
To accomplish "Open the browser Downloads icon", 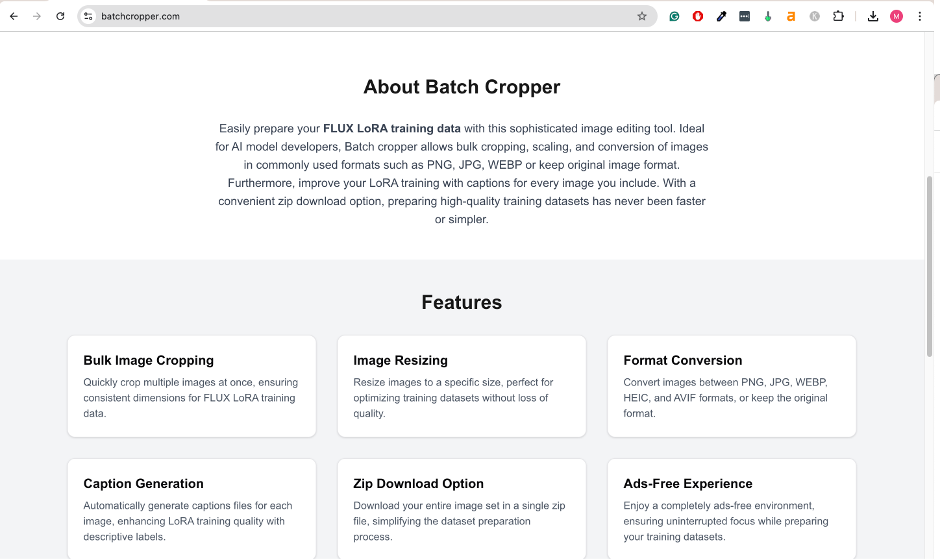I will [x=873, y=16].
